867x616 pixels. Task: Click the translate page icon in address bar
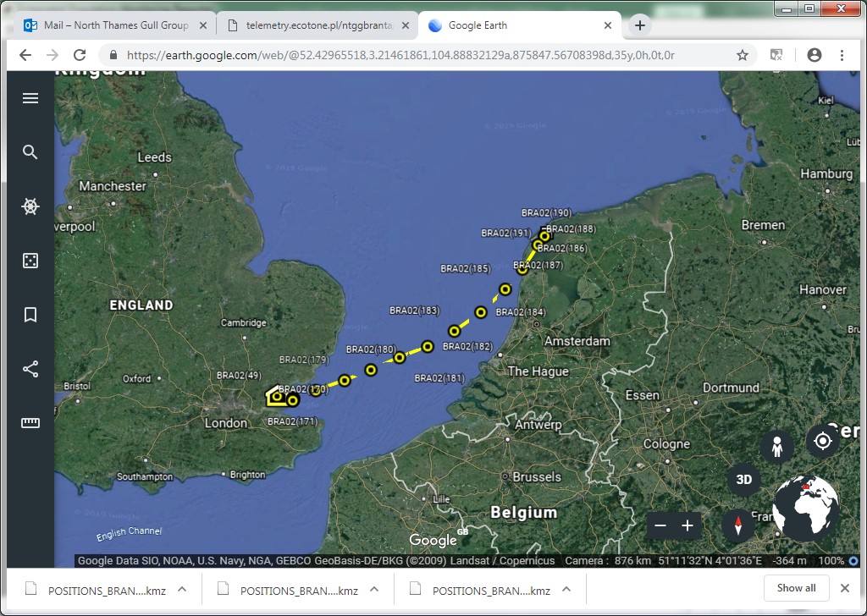(x=776, y=55)
